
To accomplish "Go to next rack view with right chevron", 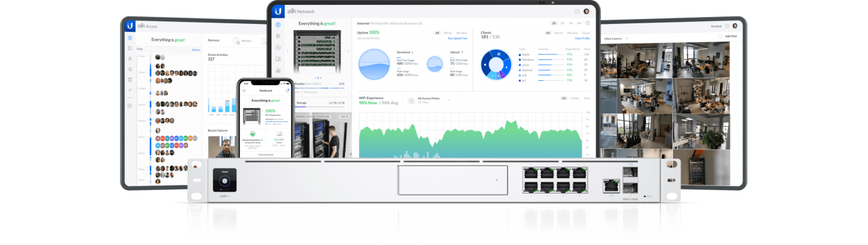I will (x=347, y=50).
